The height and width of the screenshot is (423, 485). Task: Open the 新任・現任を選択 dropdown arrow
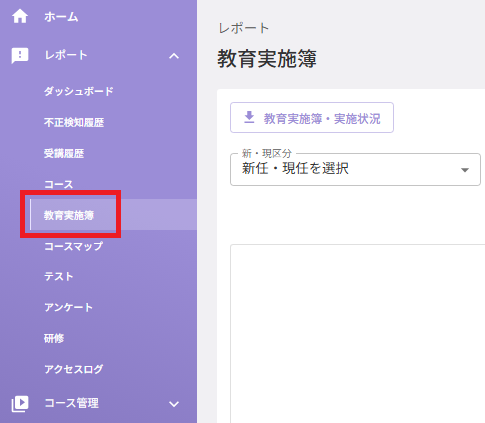coord(465,170)
